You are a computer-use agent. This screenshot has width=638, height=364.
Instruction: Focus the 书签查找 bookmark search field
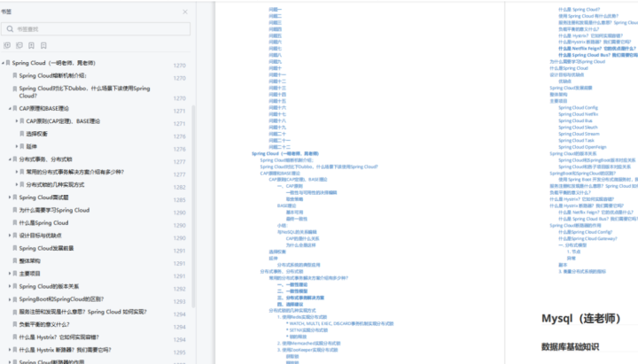coord(96,29)
